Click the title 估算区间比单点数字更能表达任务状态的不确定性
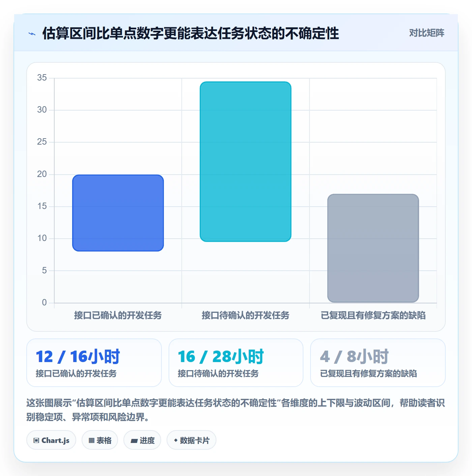Viewport: 472px width, 476px height. coord(190,33)
